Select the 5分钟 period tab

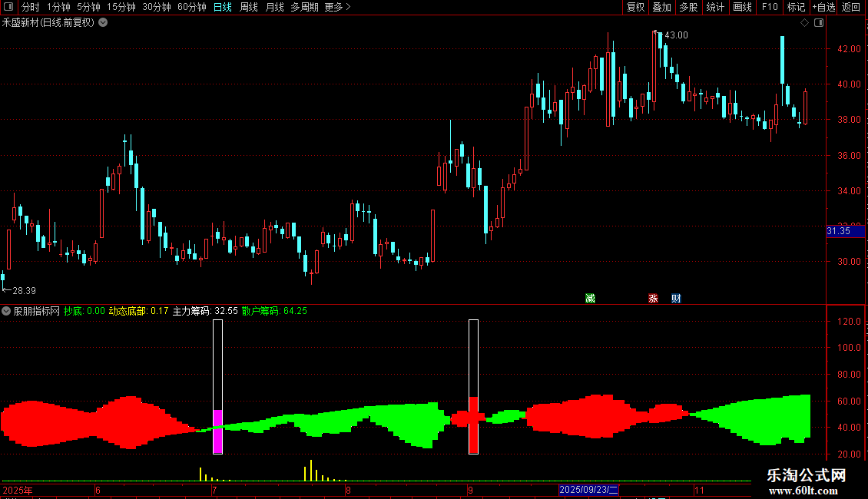(88, 7)
